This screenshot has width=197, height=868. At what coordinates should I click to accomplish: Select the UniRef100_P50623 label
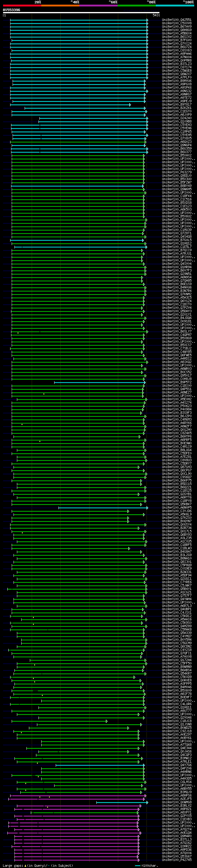click(x=176, y=406)
